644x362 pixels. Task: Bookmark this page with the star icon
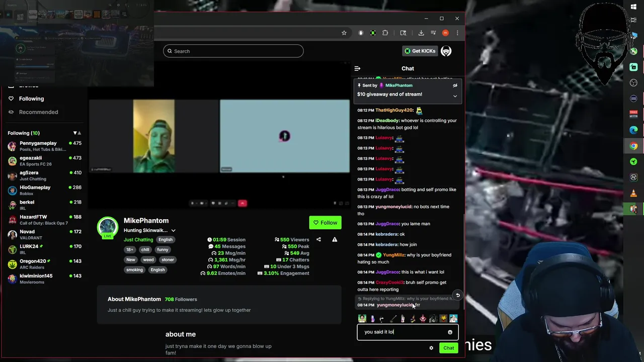pyautogui.click(x=344, y=33)
